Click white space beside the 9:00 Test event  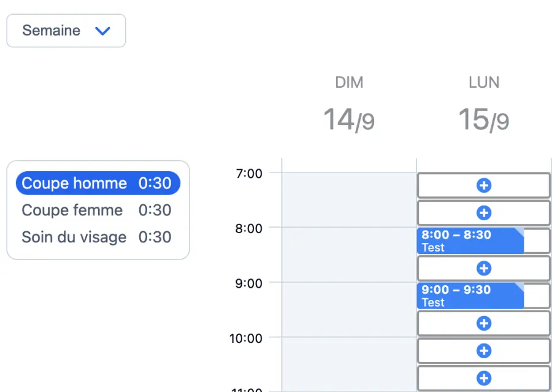[x=537, y=296]
